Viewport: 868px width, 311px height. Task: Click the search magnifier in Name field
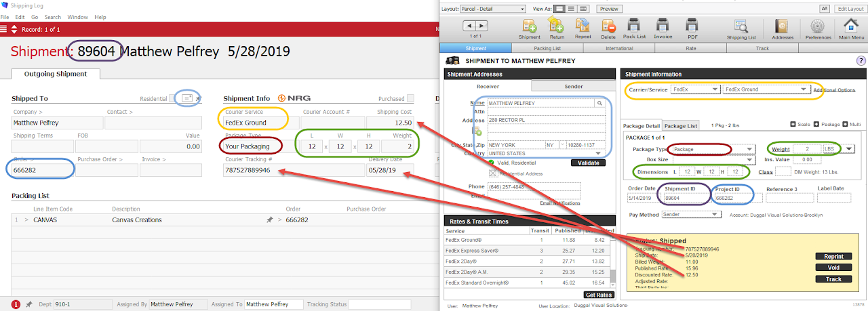click(x=599, y=103)
